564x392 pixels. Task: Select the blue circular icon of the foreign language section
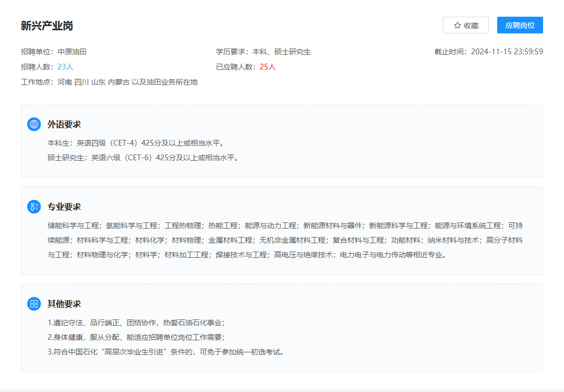coord(34,124)
